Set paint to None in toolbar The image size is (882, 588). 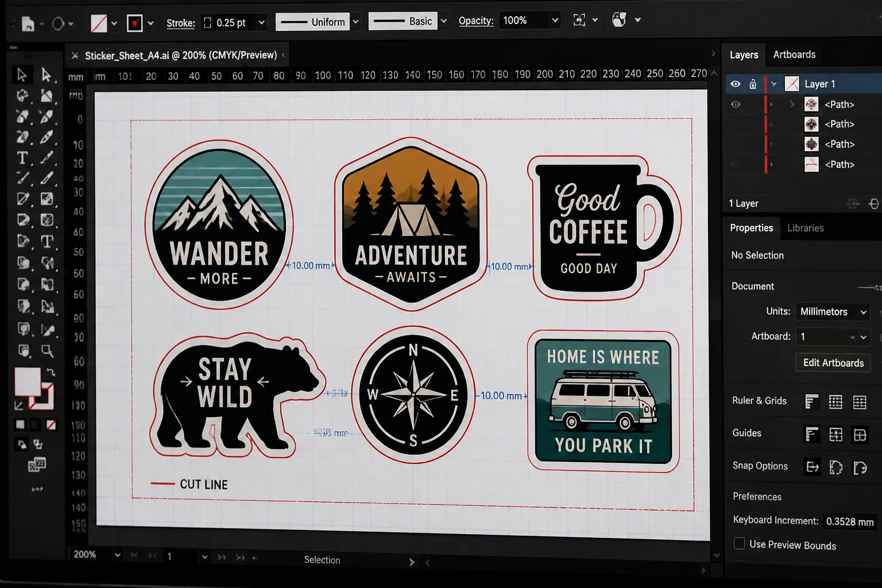pos(51,425)
